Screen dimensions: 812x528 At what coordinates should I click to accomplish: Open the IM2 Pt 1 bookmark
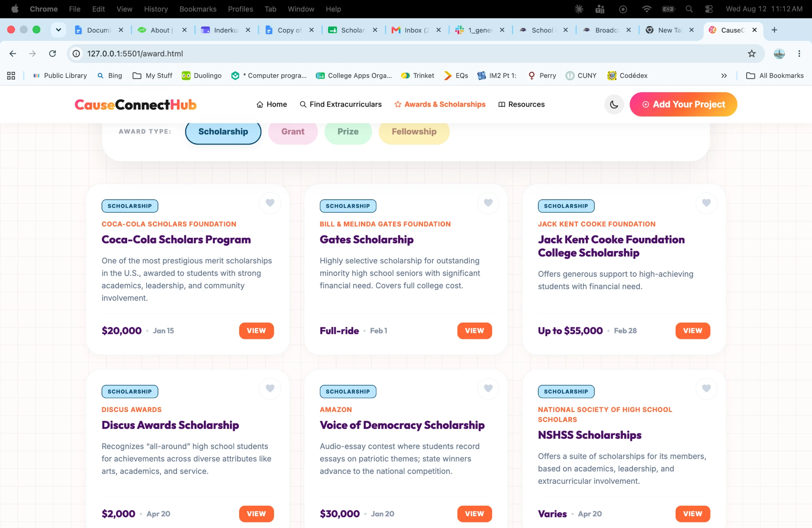(x=497, y=75)
